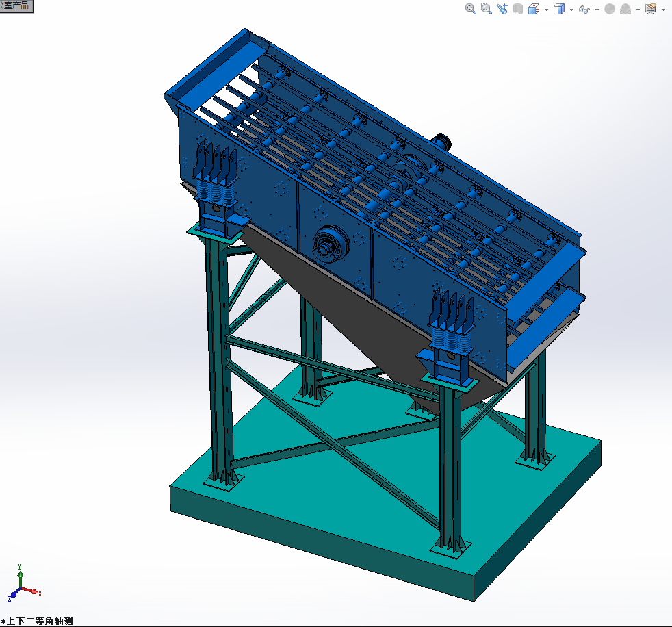Click the Display Style shaded cube icon

559,9
